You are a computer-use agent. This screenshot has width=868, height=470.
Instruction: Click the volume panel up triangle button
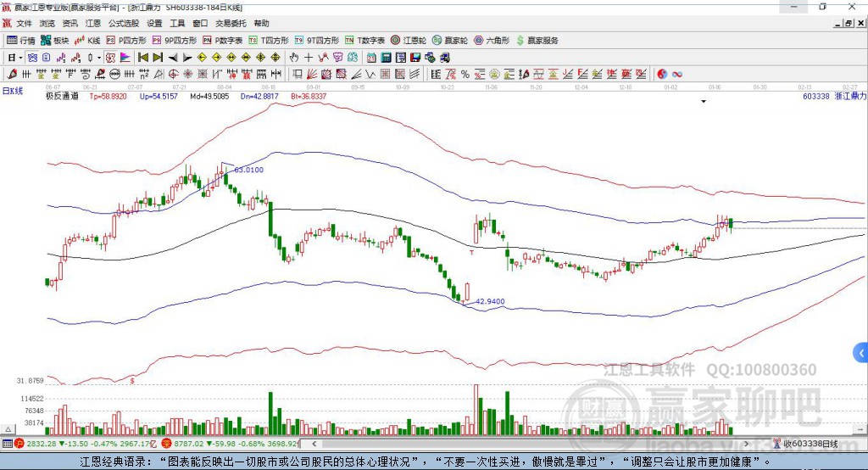point(8,429)
